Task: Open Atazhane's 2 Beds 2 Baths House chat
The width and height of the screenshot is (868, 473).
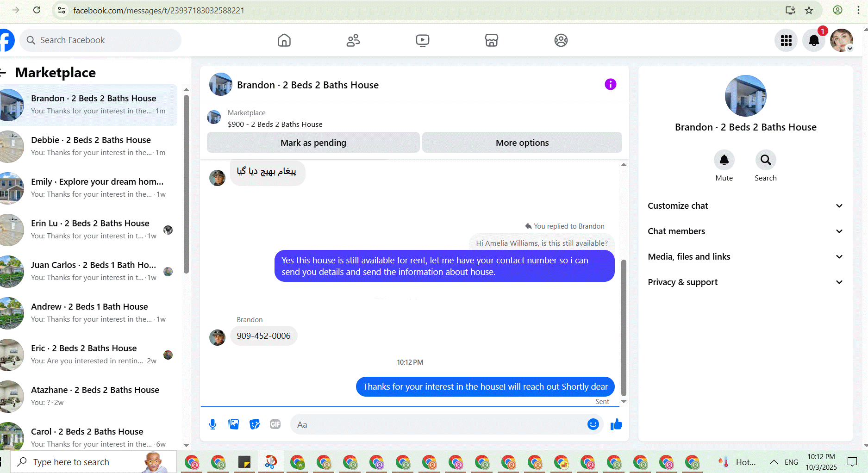Action: pos(88,397)
